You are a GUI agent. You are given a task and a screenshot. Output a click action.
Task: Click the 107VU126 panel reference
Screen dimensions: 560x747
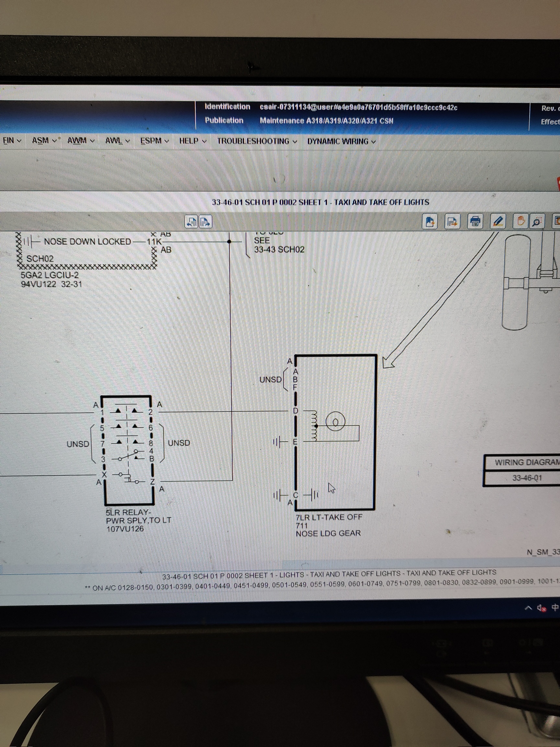coord(125,529)
